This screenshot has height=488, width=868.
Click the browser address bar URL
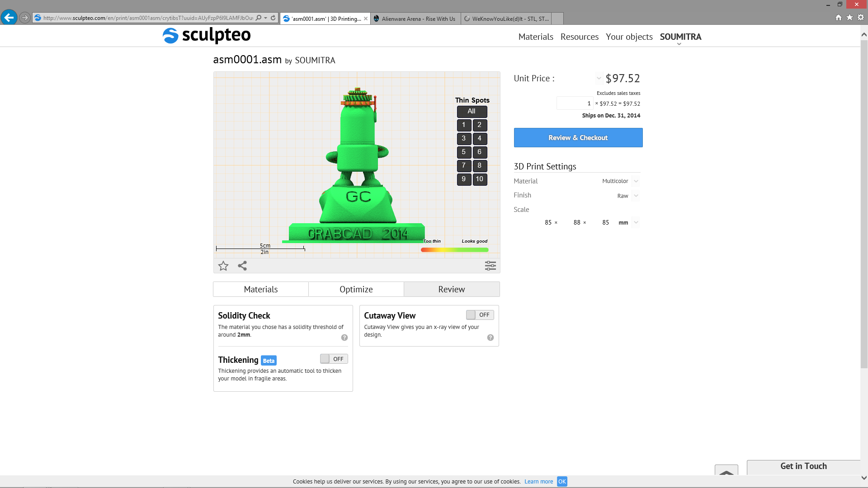click(x=148, y=18)
